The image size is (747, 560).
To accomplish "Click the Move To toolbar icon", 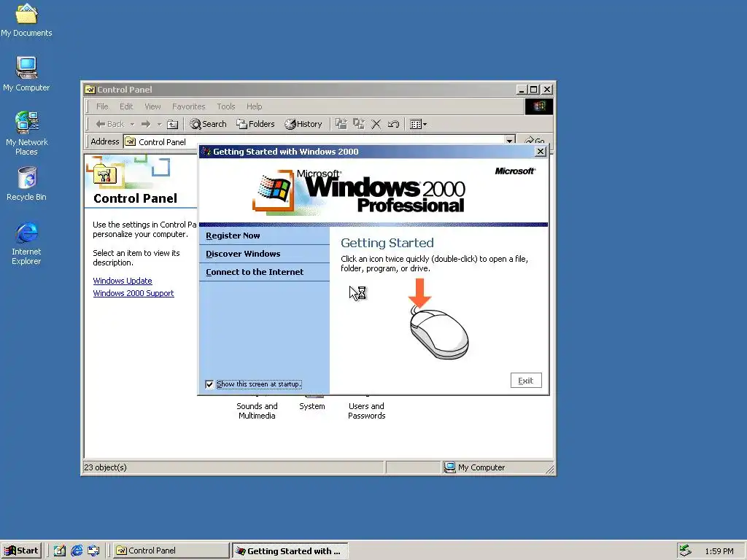I will 341,124.
